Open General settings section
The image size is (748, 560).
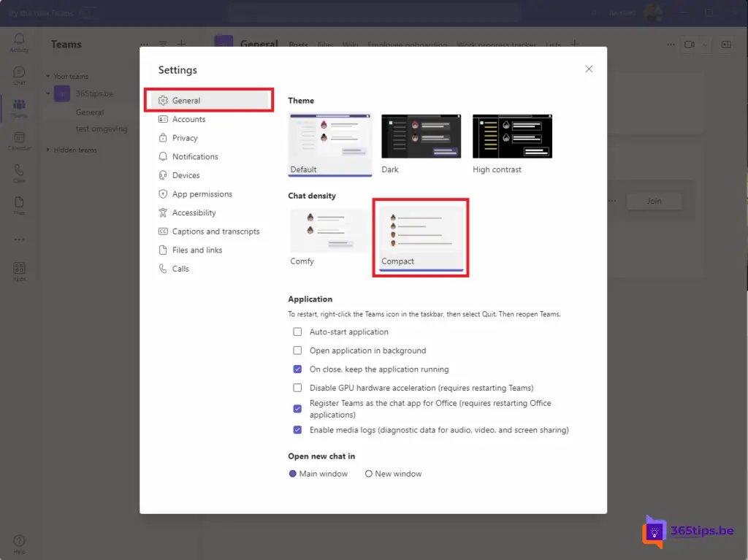click(x=209, y=100)
